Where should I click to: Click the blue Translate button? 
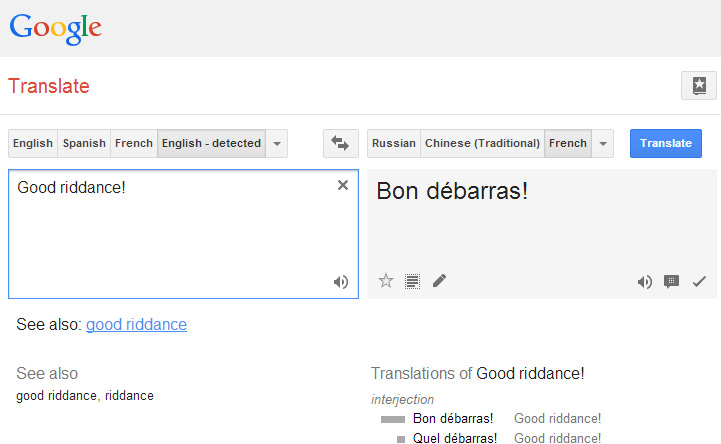(666, 143)
